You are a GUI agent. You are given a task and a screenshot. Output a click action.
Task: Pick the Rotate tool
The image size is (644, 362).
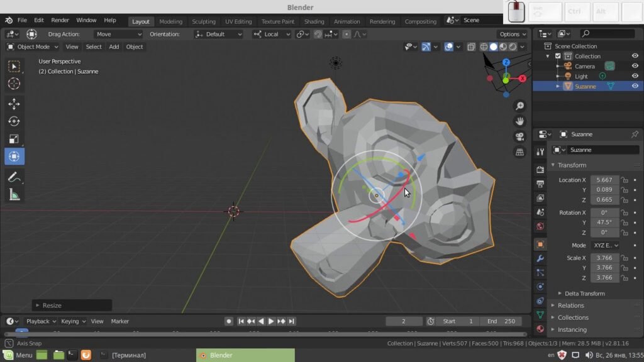coord(14,121)
